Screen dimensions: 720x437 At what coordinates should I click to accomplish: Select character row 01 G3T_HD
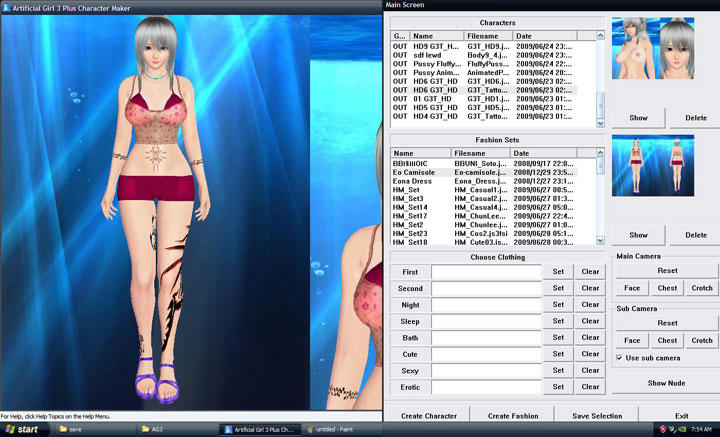[x=484, y=99]
